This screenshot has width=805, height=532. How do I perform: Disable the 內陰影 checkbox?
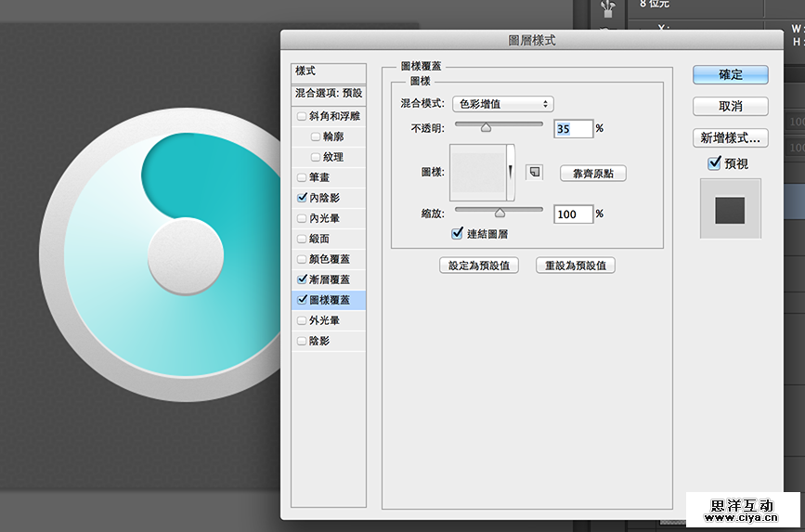click(x=302, y=198)
